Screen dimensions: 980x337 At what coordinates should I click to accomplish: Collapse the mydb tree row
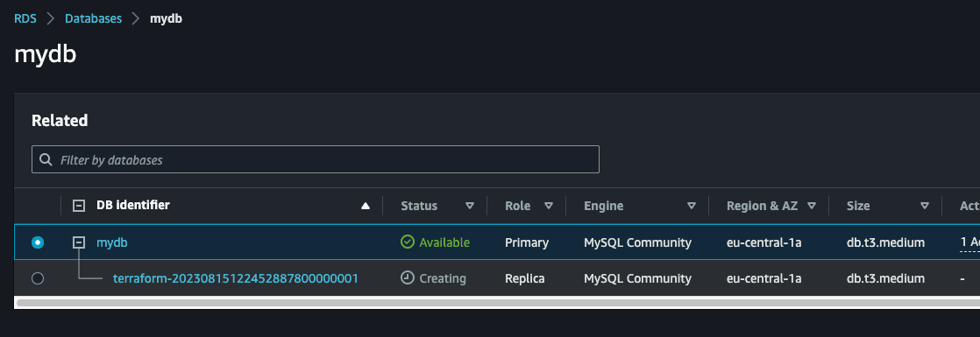pos(79,242)
